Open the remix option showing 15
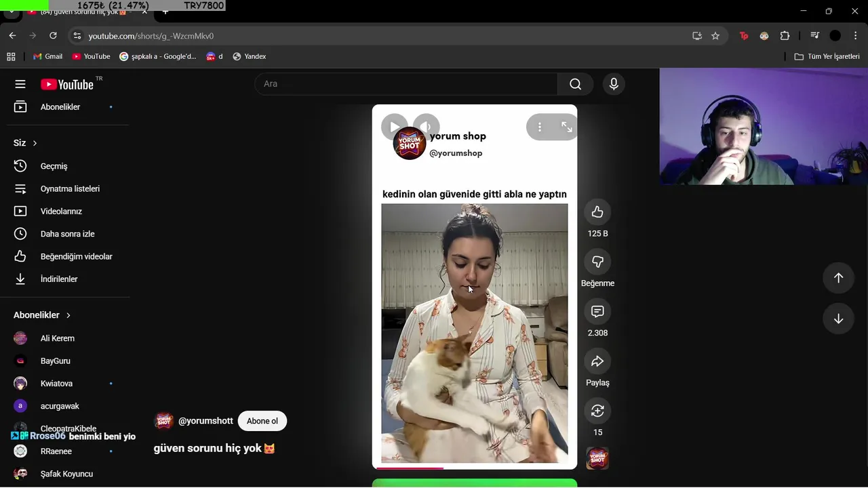This screenshot has height=488, width=868. (597, 411)
